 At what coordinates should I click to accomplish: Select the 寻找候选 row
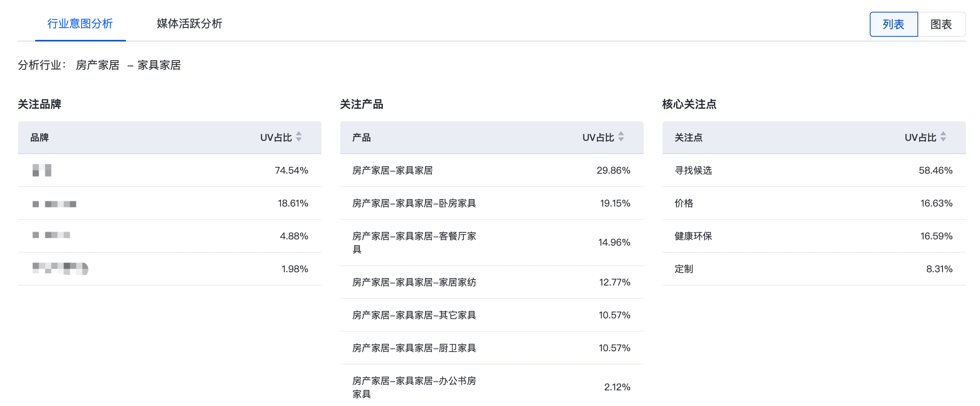(x=693, y=171)
